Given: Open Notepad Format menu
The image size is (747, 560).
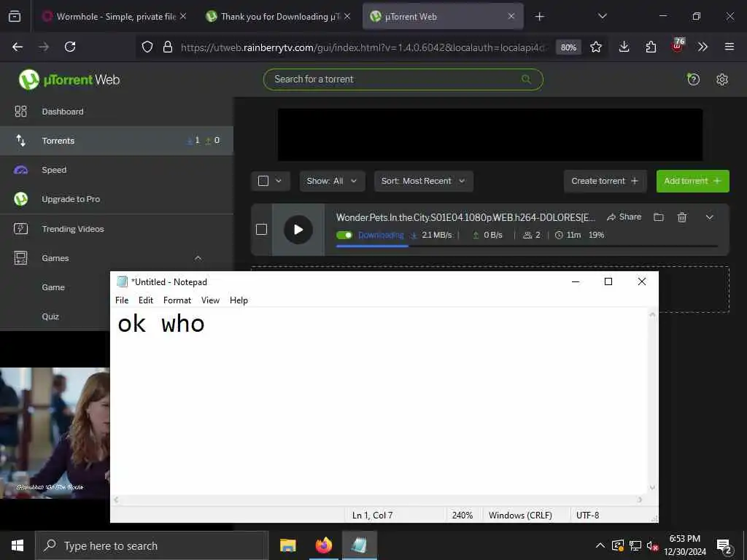Looking at the screenshot, I should click(x=177, y=300).
